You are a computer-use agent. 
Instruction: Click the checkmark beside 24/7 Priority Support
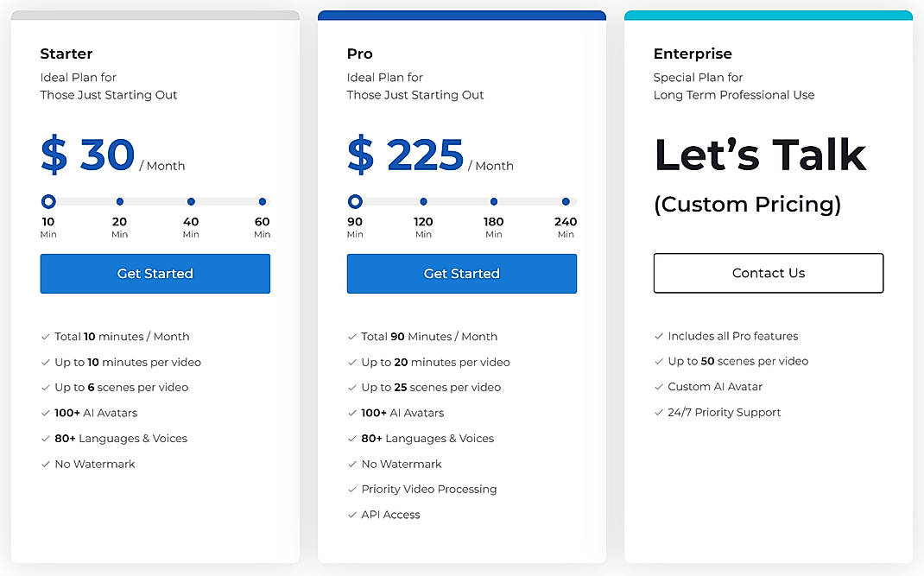[x=659, y=413]
